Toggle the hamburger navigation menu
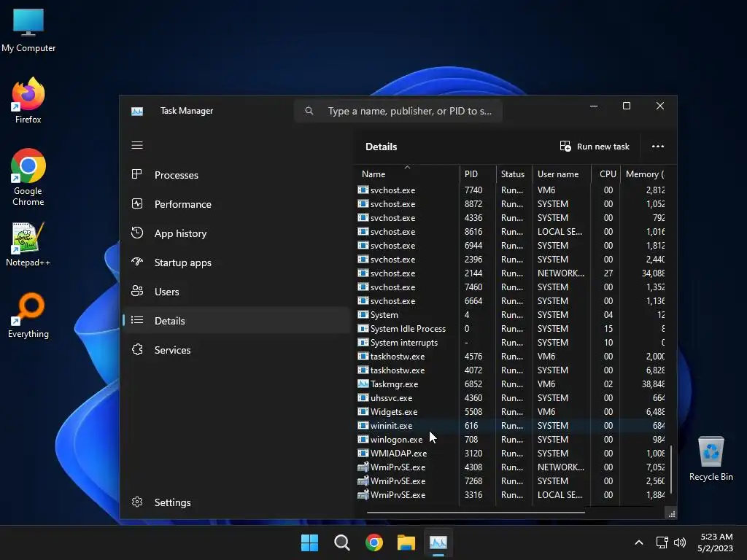747x560 pixels. coord(137,145)
